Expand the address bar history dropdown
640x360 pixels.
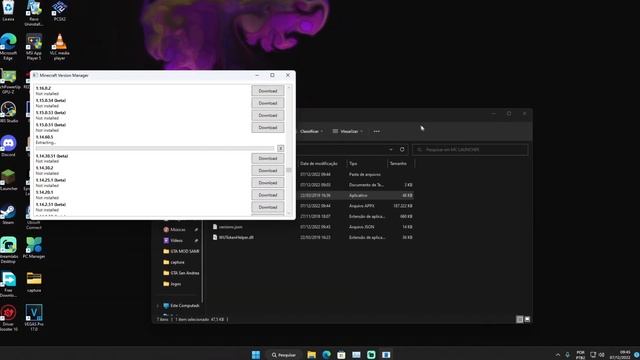click(x=391, y=149)
